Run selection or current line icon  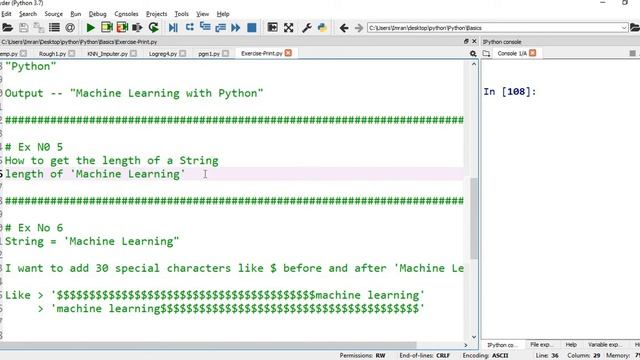pyautogui.click(x=137, y=28)
